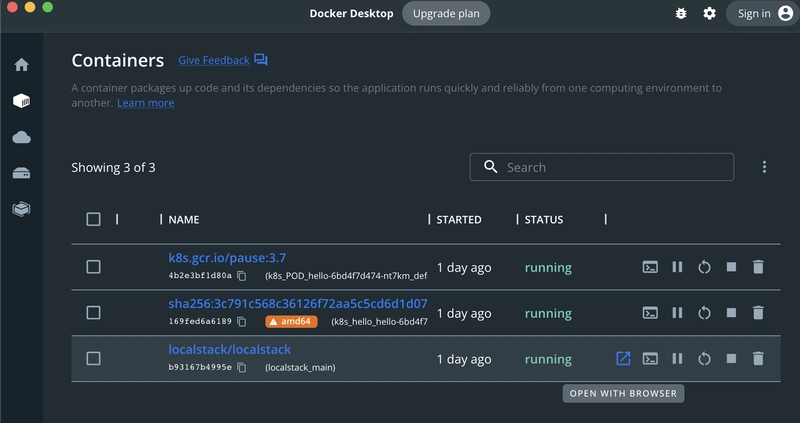The width and height of the screenshot is (800, 423).
Task: Click the Sign in button
Action: point(764,14)
